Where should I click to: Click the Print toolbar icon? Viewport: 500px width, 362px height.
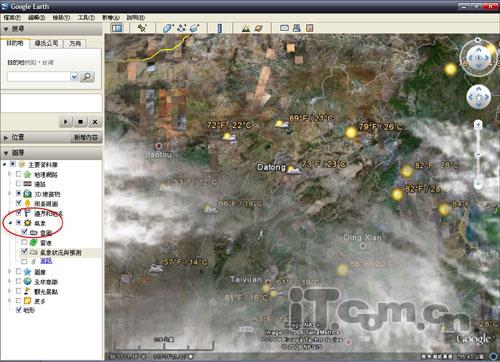tap(296, 28)
